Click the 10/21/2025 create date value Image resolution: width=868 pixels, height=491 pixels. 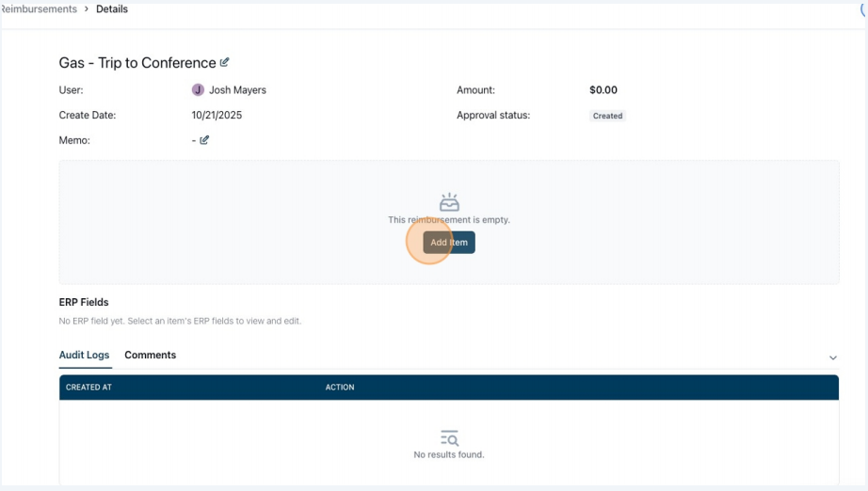pyautogui.click(x=217, y=115)
